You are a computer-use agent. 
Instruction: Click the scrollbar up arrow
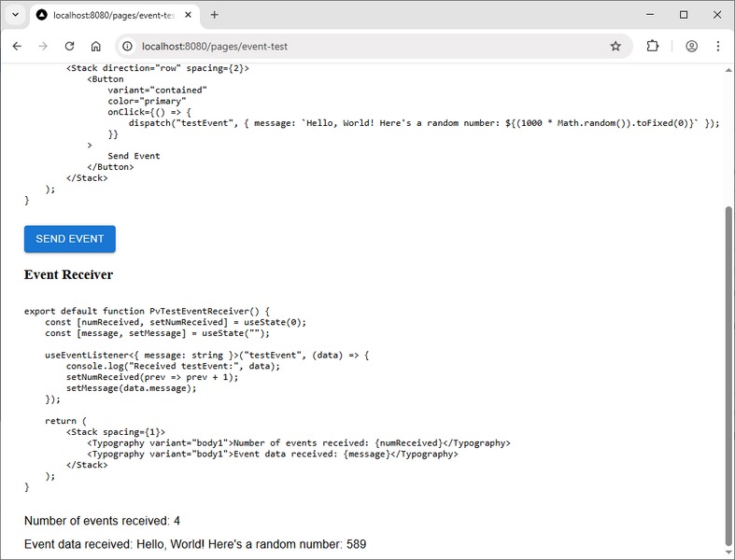[x=728, y=70]
